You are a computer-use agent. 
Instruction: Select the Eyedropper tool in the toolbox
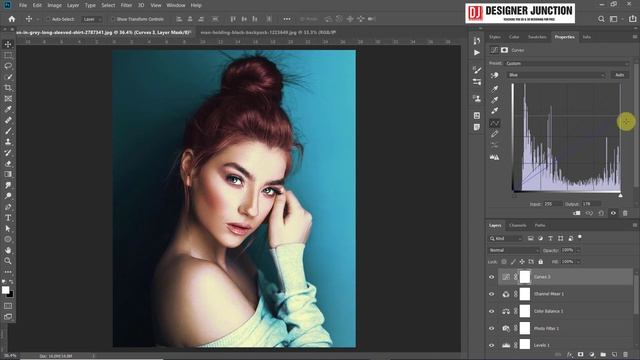point(8,109)
